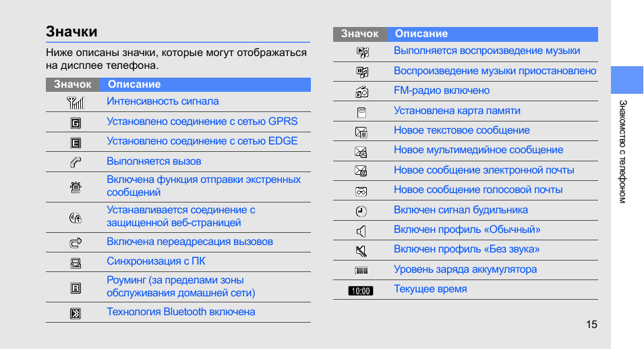Click "Включен сигнал будильника" text
The width and height of the screenshot is (644, 349).
461,210
